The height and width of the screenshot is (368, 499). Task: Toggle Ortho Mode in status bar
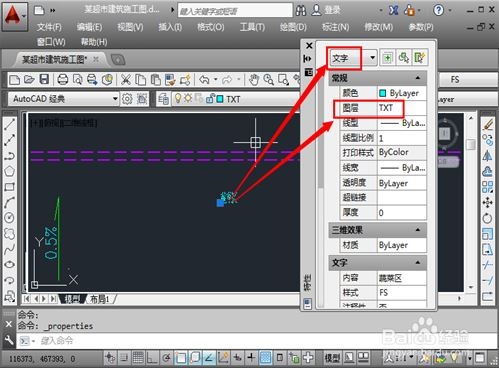coord(152,358)
